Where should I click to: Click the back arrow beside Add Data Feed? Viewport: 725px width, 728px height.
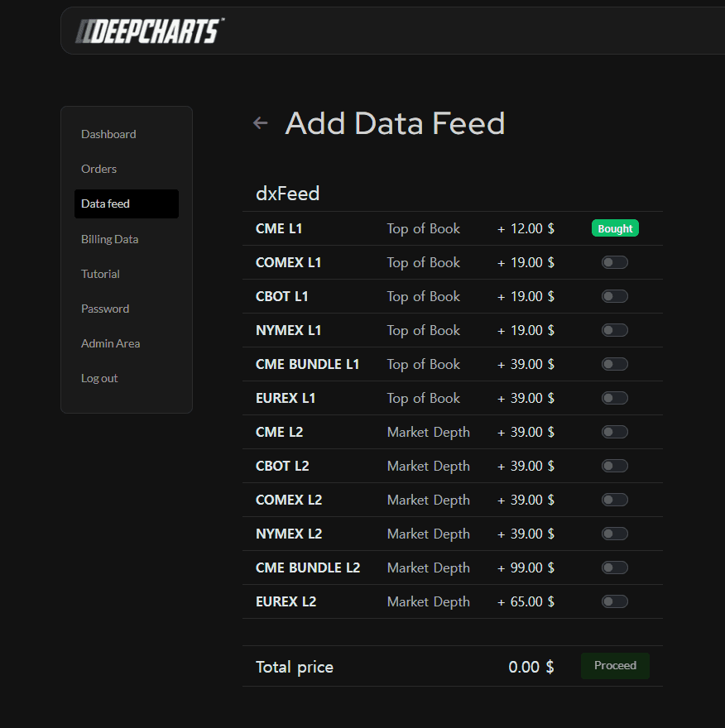(261, 123)
